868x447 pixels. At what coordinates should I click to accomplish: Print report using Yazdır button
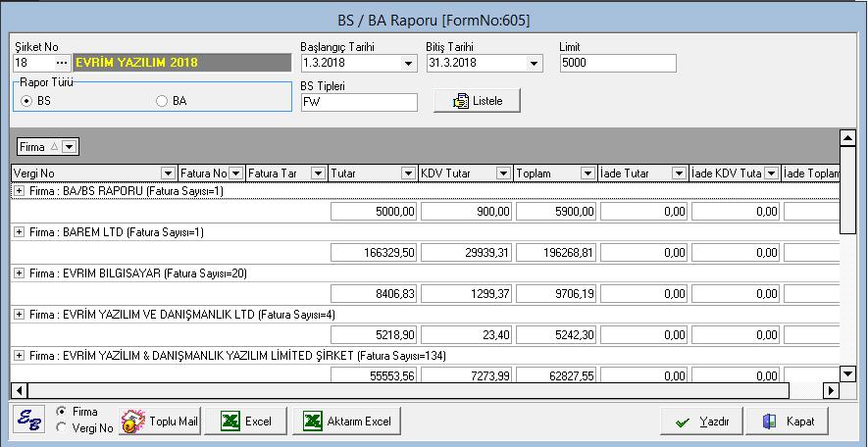point(701,422)
